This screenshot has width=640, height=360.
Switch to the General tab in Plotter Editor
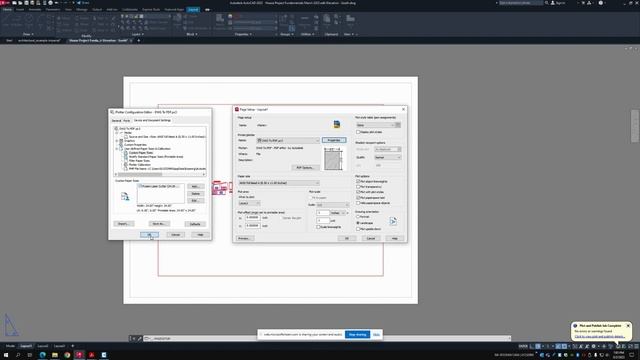click(116, 121)
